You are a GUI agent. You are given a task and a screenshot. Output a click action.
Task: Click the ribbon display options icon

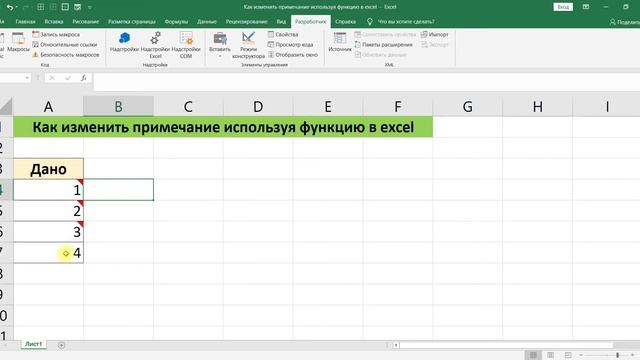pos(586,7)
